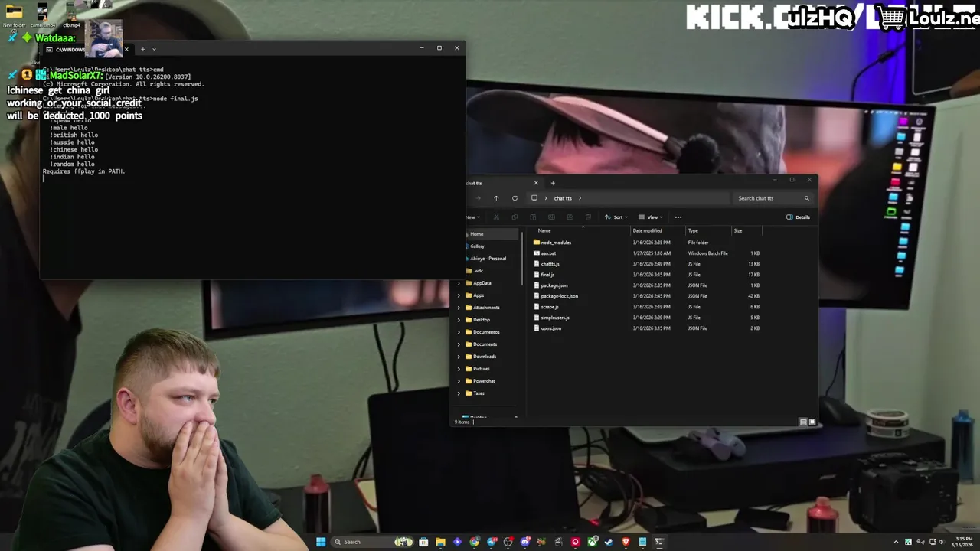Open Steam from the taskbar
This screenshot has height=551, width=980.
[609, 542]
